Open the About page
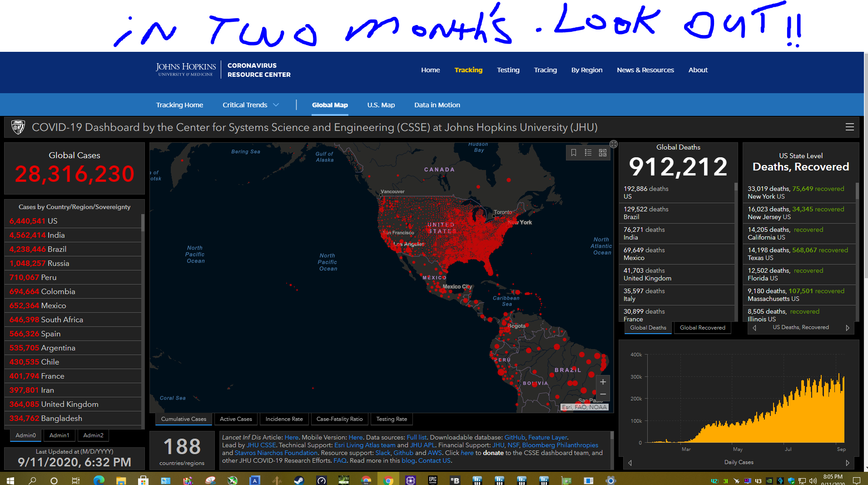This screenshot has height=485, width=868. pyautogui.click(x=698, y=70)
